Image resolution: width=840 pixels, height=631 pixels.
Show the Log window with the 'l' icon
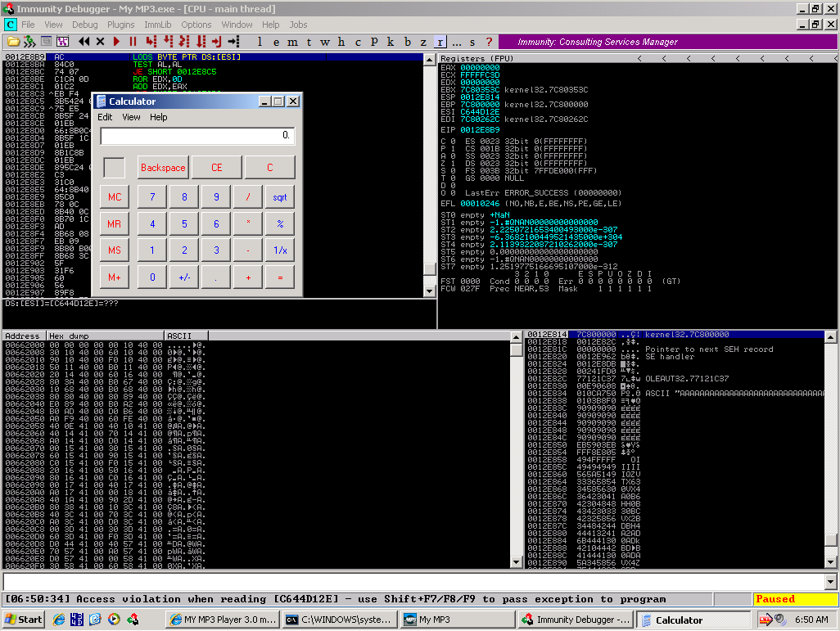(x=260, y=42)
